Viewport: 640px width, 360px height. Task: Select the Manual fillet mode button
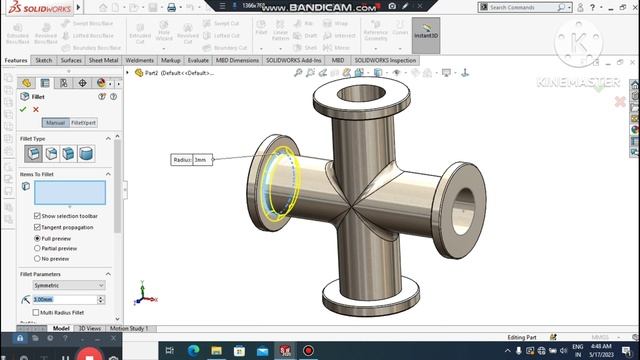56,122
